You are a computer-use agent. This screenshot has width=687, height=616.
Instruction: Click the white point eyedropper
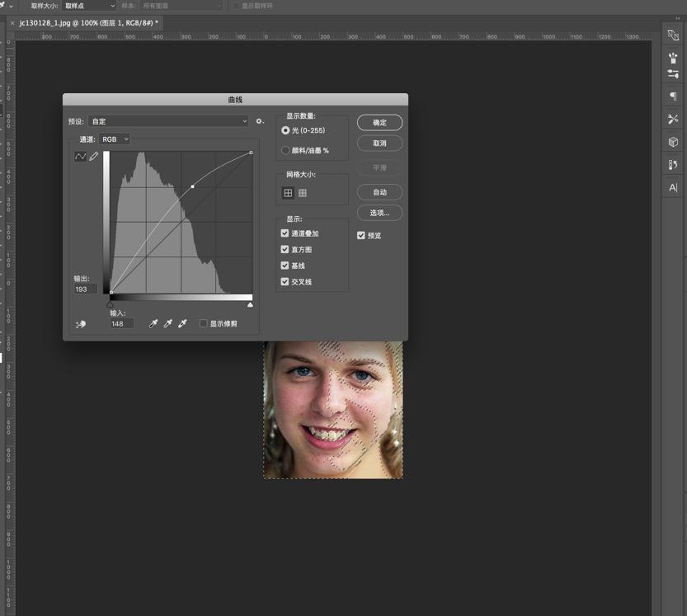[x=182, y=322]
